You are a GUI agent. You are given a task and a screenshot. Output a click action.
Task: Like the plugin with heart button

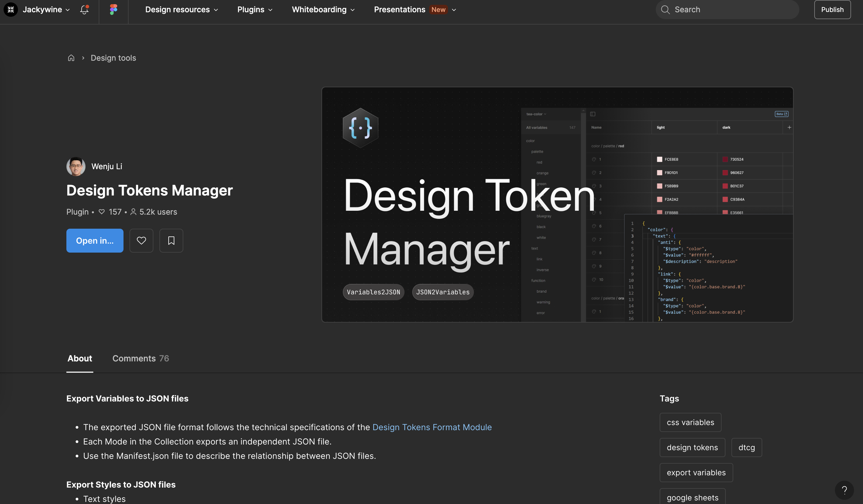pyautogui.click(x=141, y=241)
